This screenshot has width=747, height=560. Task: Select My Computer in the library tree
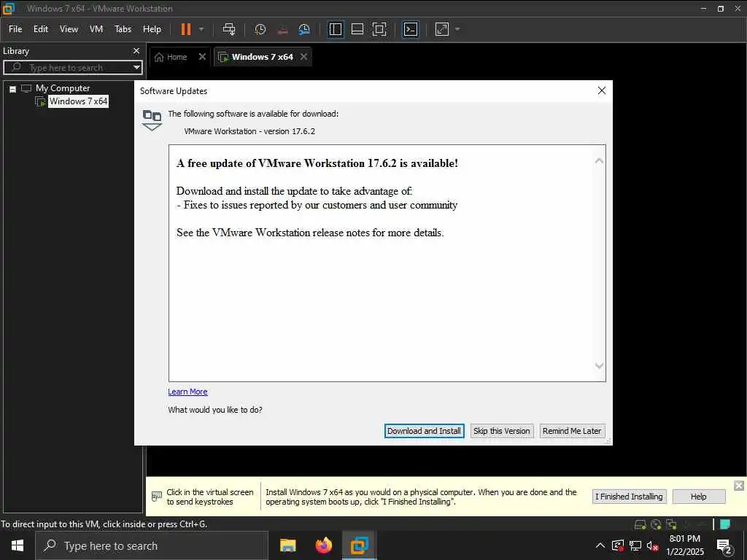(63, 88)
